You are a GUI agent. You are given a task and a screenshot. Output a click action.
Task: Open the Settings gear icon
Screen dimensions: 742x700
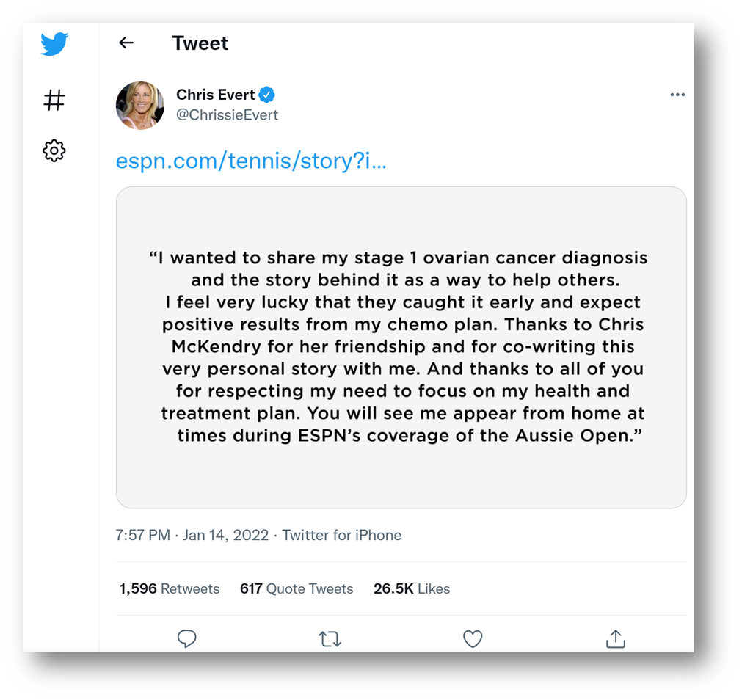pyautogui.click(x=54, y=151)
